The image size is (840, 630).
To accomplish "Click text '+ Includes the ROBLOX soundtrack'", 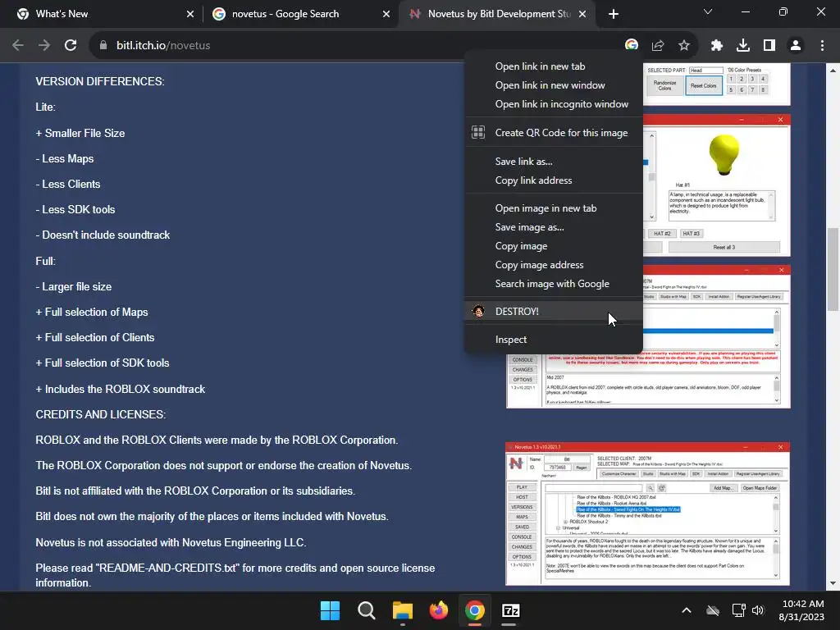I will tap(120, 390).
